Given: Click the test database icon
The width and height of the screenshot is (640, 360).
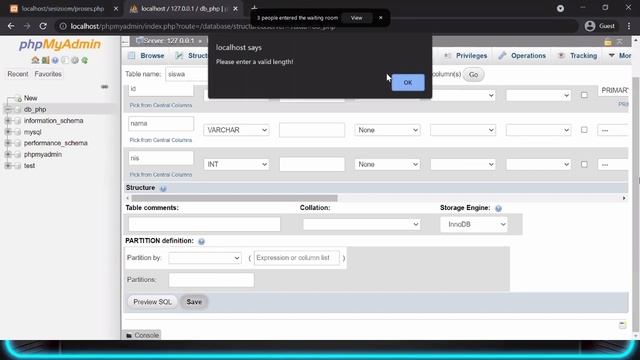Looking at the screenshot, I should coord(17,166).
